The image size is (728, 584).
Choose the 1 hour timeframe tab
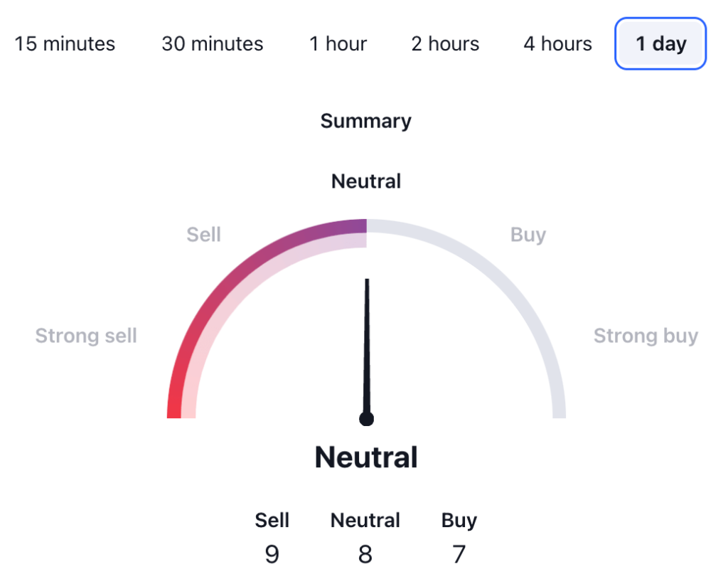tap(338, 43)
